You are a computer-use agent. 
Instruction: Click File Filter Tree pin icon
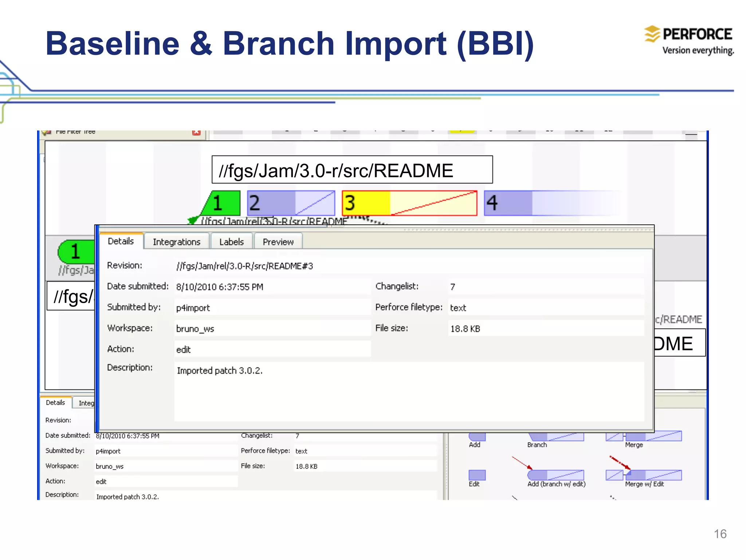46,132
